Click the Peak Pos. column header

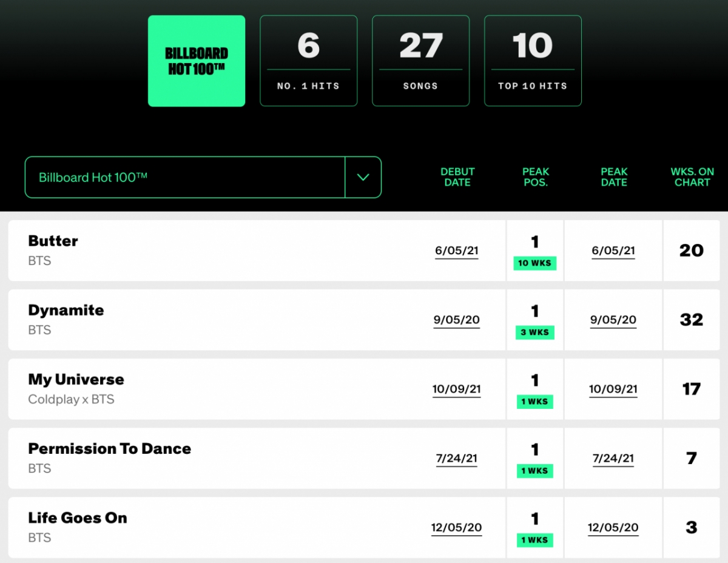535,177
